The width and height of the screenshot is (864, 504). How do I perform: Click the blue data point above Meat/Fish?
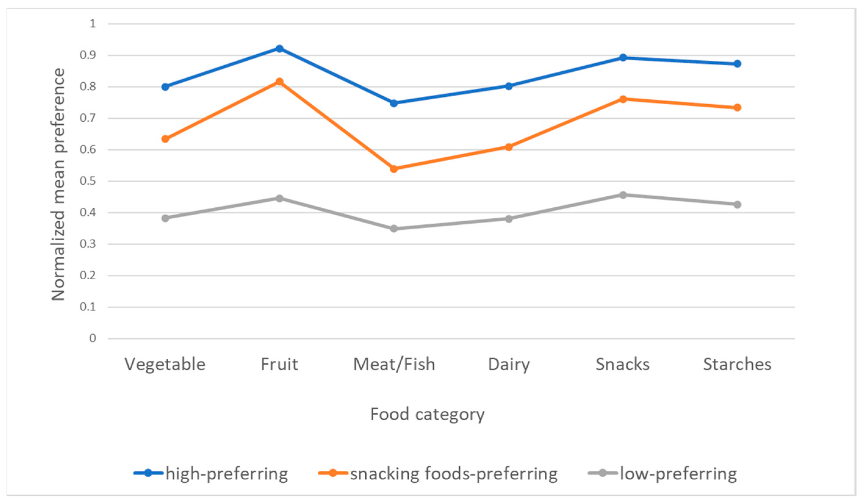point(394,103)
